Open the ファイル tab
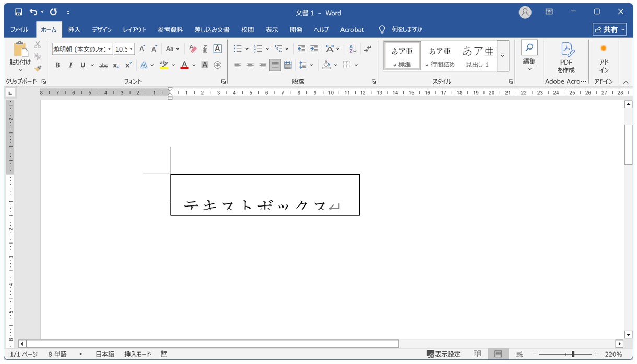Viewport: 637px width, 364px height. (20, 30)
